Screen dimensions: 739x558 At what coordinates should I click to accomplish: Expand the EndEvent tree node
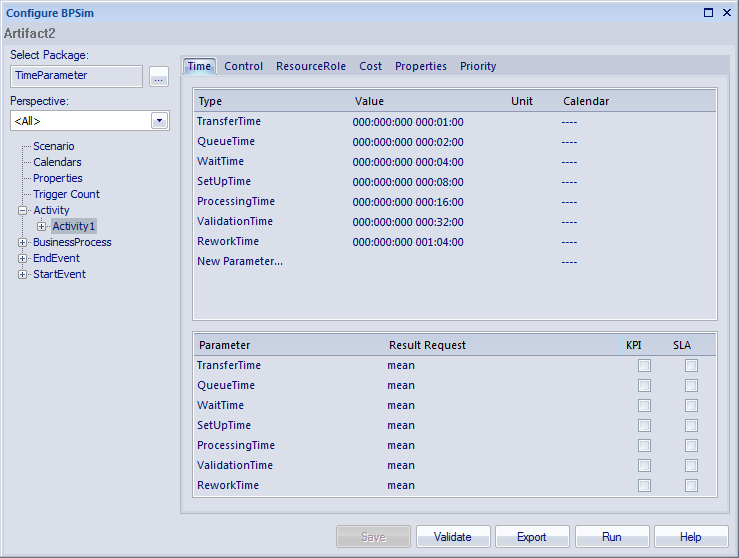point(23,258)
